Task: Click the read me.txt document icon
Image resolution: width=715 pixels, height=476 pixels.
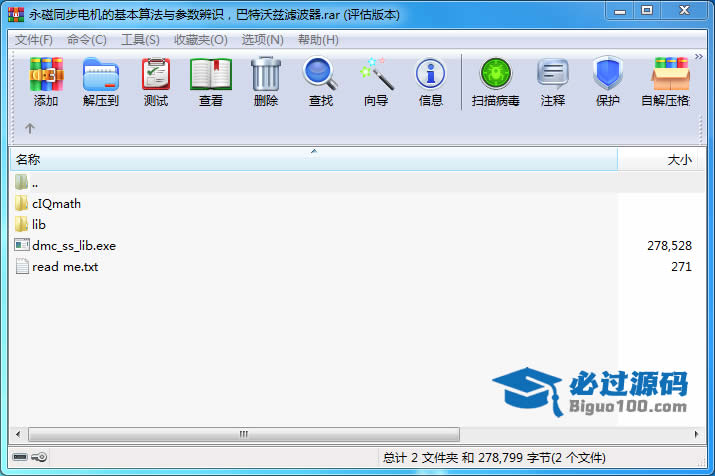Action: [22, 266]
